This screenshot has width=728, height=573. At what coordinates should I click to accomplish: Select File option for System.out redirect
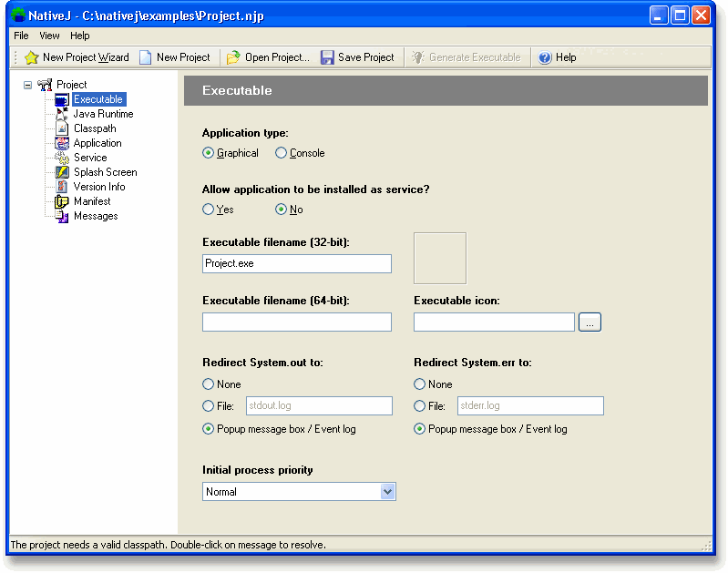pos(208,405)
